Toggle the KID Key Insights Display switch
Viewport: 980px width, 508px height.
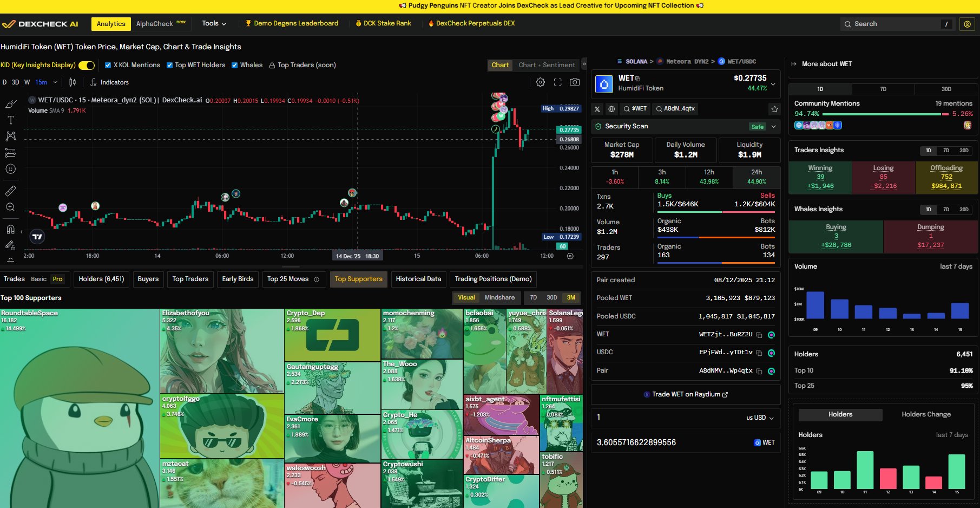[x=87, y=66]
